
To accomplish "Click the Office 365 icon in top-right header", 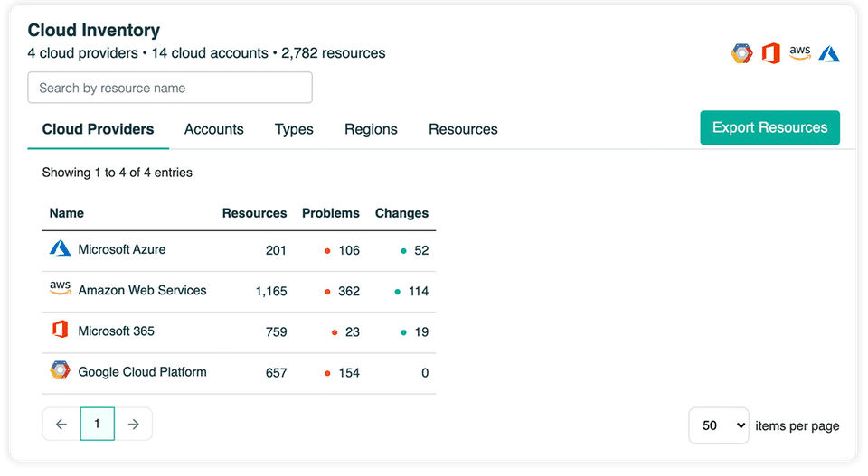I will click(x=770, y=53).
